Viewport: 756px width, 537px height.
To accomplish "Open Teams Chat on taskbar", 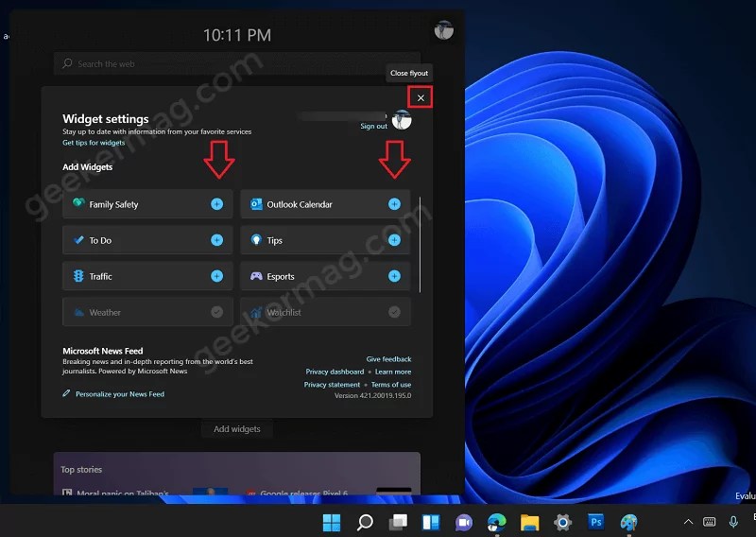I will point(464,522).
